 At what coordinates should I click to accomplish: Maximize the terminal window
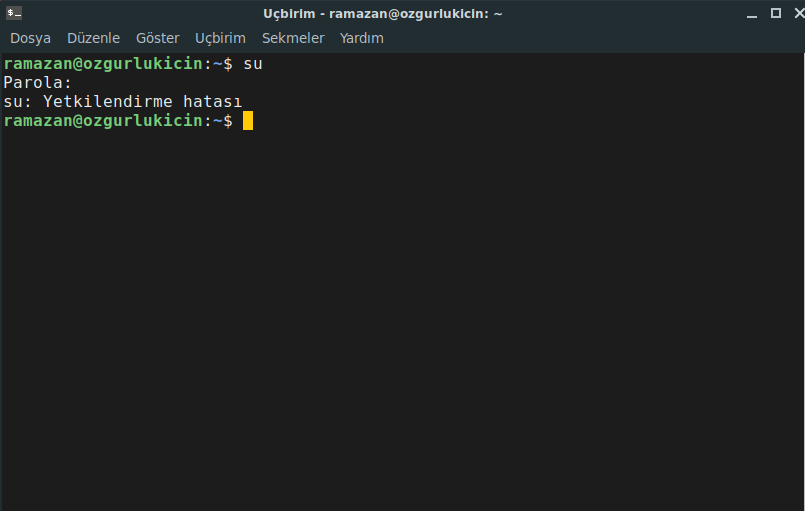click(x=776, y=13)
